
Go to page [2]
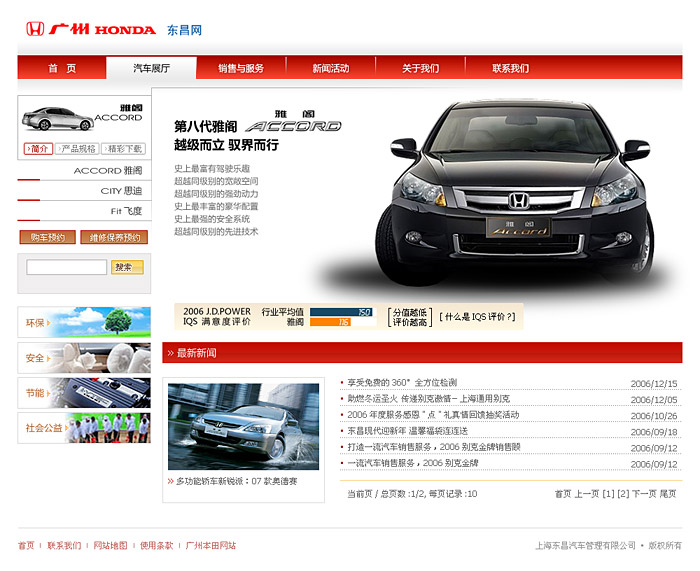pos(623,494)
